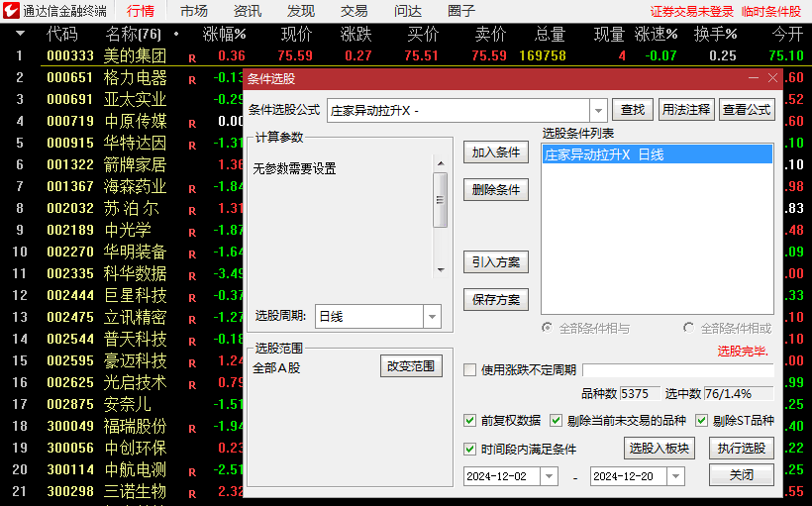Open the 发现 menu tab
The image size is (812, 506).
301,11
